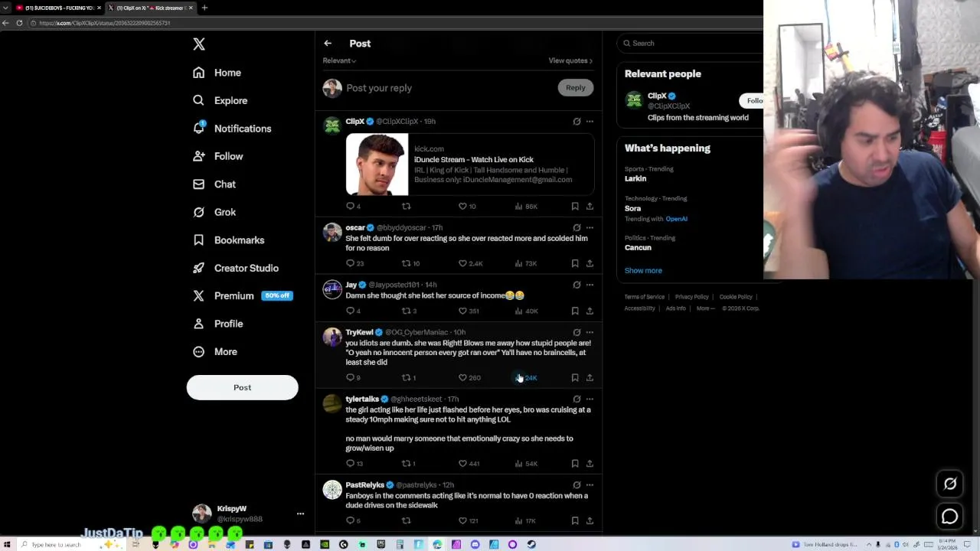Reply to ClipX's post with 4 comments
Screen dimensions: 980x551
tap(354, 207)
